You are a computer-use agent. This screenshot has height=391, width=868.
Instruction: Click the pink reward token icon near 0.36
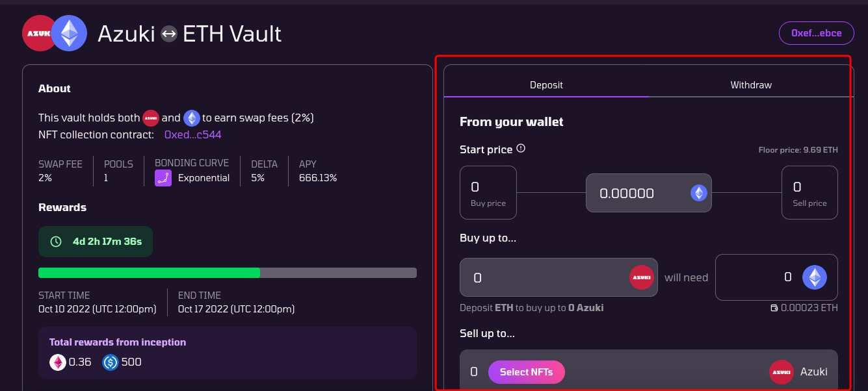click(58, 362)
